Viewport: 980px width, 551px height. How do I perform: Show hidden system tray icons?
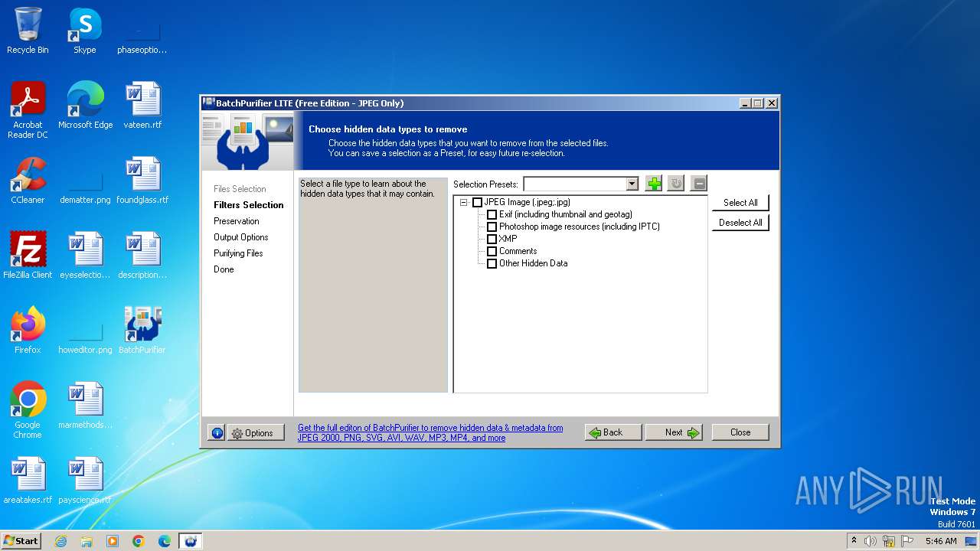(x=854, y=541)
